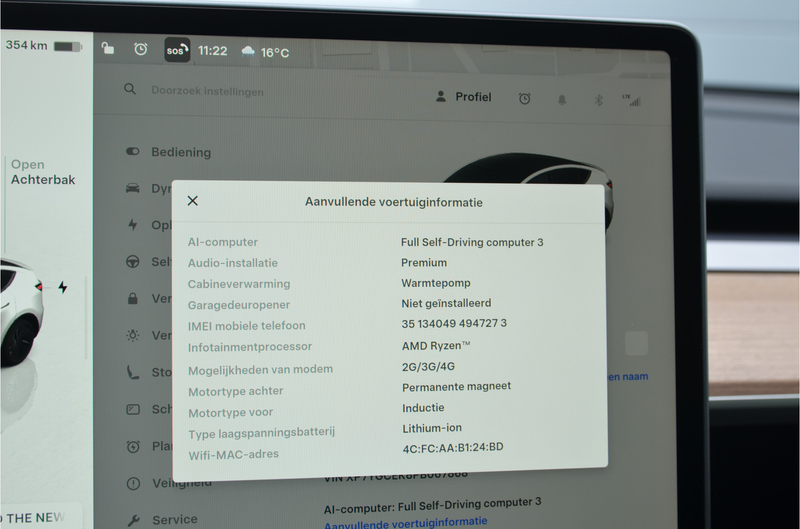Select the AMD Ryzen processor value
Image resolution: width=800 pixels, height=529 pixels.
point(436,346)
